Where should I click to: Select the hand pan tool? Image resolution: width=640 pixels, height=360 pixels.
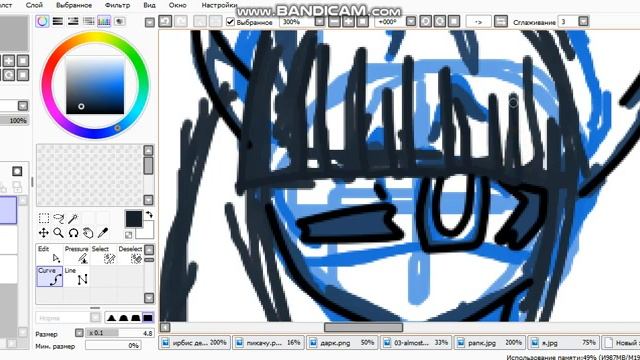[x=88, y=233]
